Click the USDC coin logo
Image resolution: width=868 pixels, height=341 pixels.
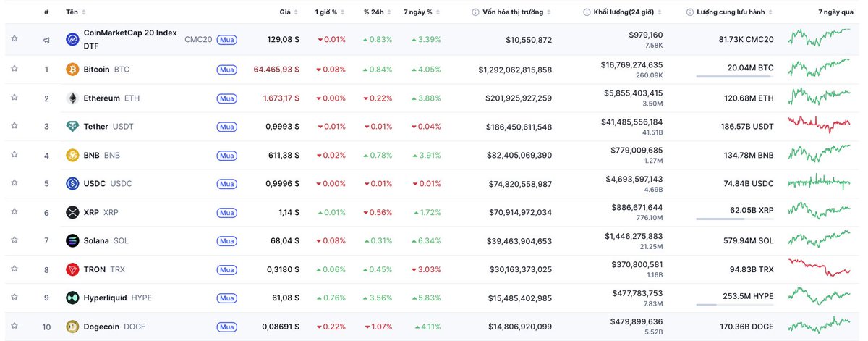coord(72,184)
